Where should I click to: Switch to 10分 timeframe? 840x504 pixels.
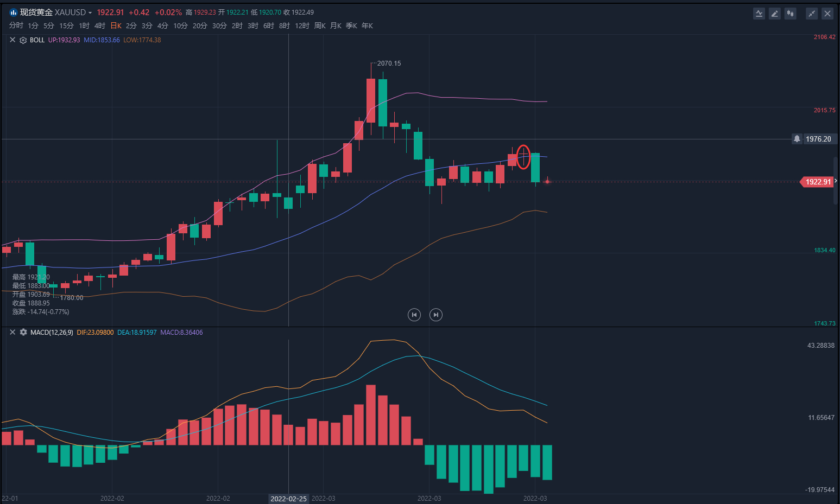pos(181,25)
